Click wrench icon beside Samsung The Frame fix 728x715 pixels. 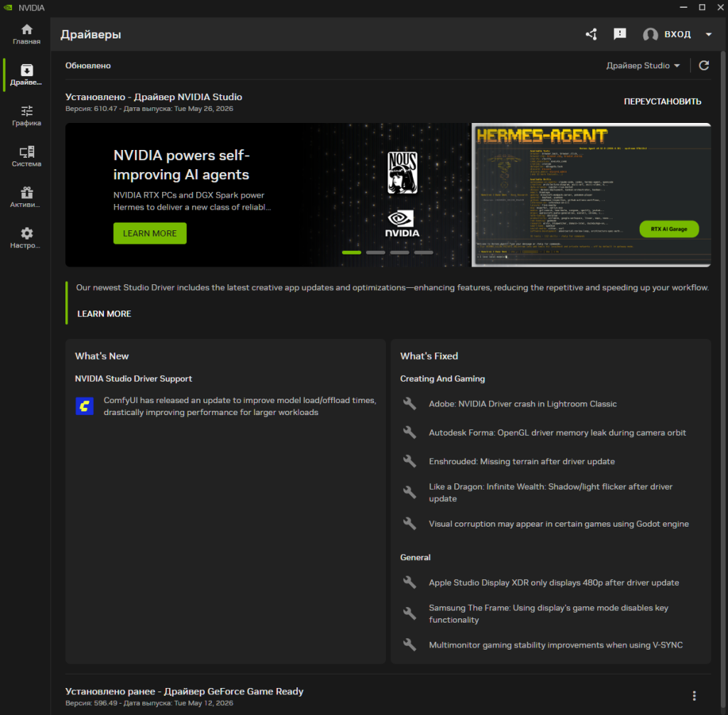tap(409, 614)
